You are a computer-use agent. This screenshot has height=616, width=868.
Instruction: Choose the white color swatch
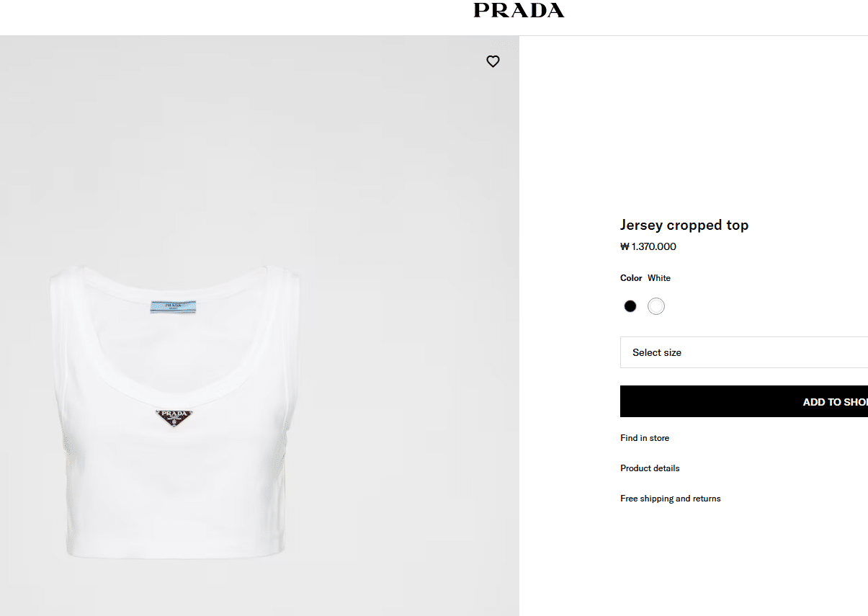point(656,306)
